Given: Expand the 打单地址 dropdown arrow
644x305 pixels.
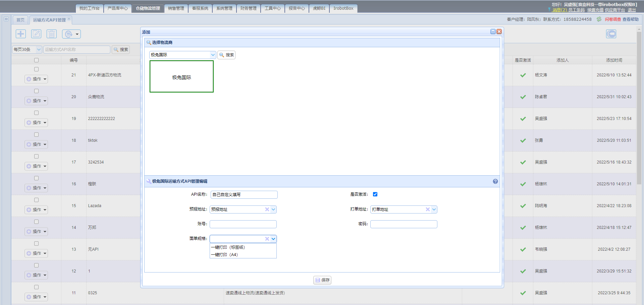Looking at the screenshot, I should pos(434,209).
